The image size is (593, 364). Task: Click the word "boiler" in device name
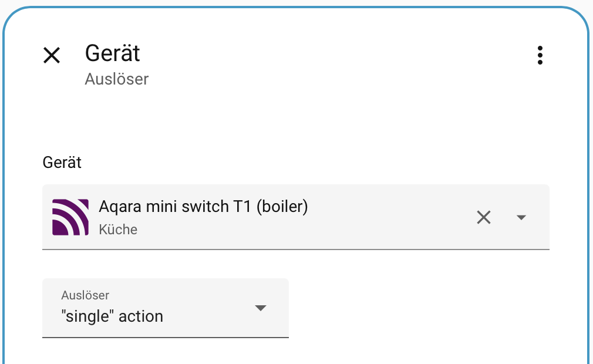tap(282, 207)
